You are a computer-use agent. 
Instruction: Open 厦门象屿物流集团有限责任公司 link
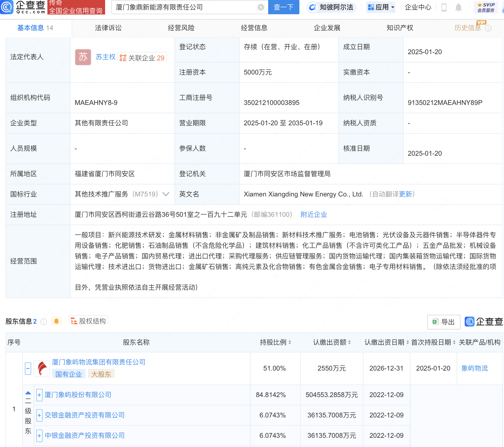[x=99, y=362]
